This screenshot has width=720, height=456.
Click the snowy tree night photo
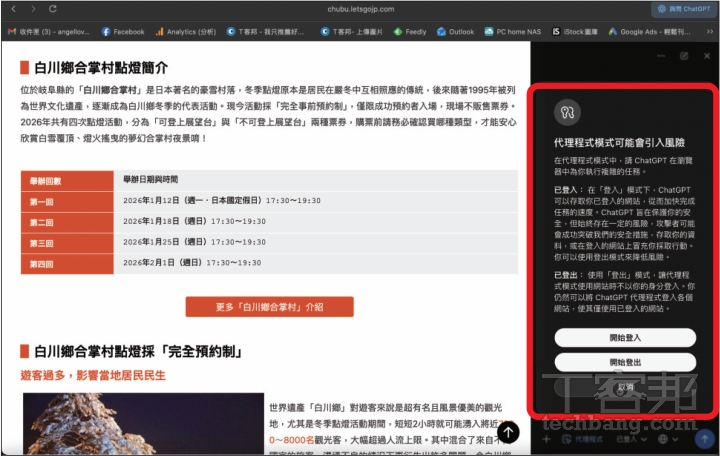(x=143, y=423)
